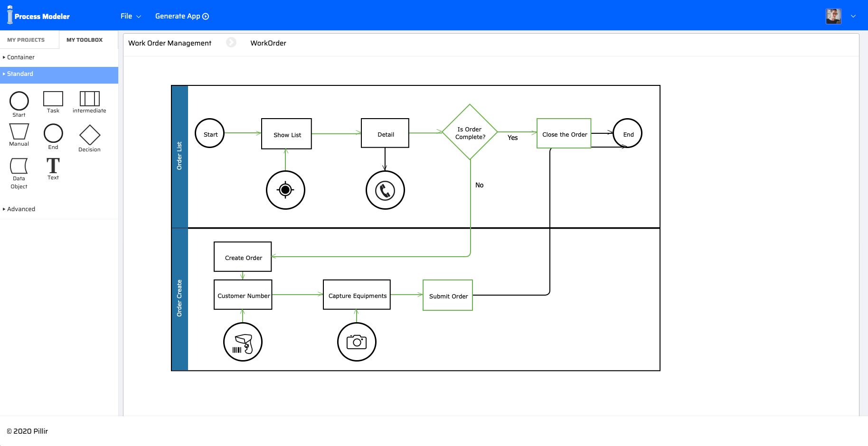Switch to the My Toolbox tab
Screen dimensions: 868x446
click(x=85, y=40)
